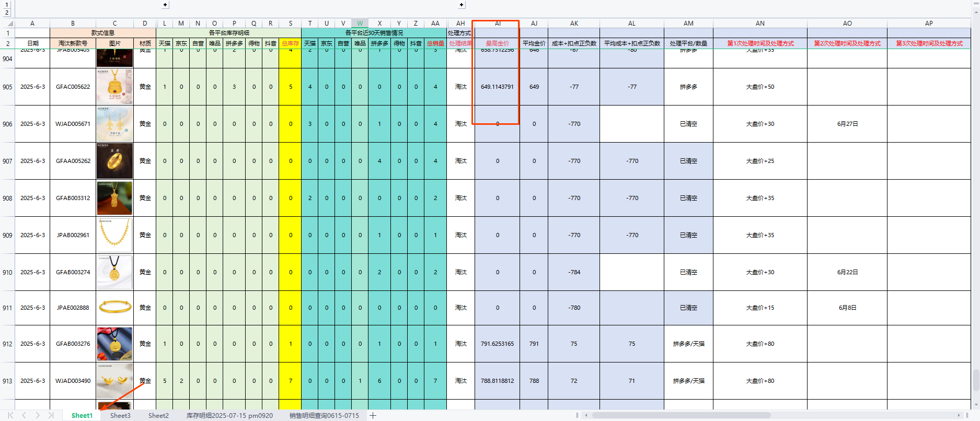The height and width of the screenshot is (421, 980).
Task: Select column W header
Action: pyautogui.click(x=360, y=24)
